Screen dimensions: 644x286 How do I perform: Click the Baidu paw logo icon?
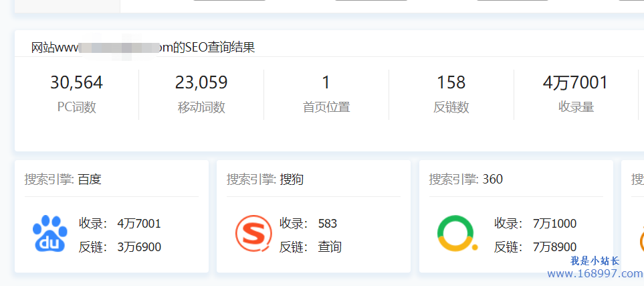coord(49,233)
